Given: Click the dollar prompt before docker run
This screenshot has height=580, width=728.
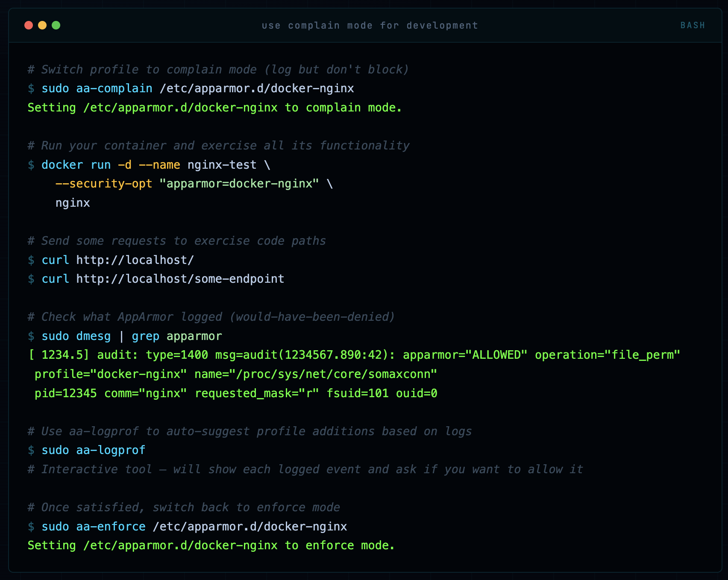Looking at the screenshot, I should [x=30, y=165].
